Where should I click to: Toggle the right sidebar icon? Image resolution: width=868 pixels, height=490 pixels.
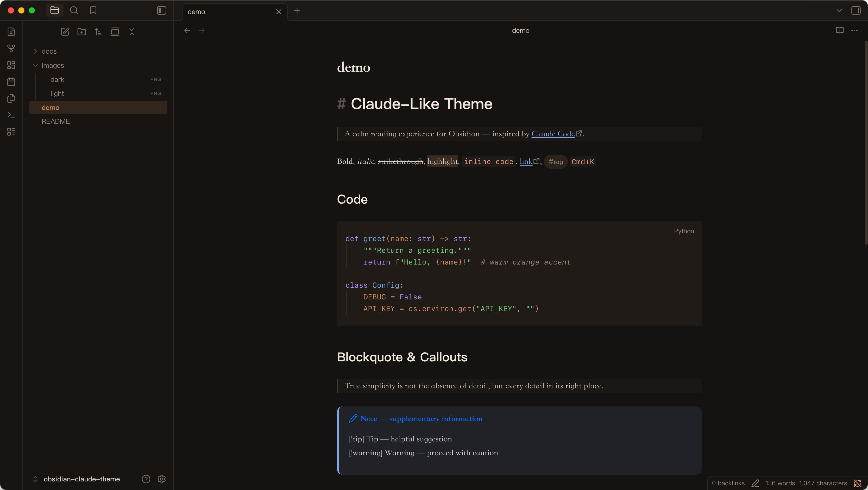click(856, 10)
